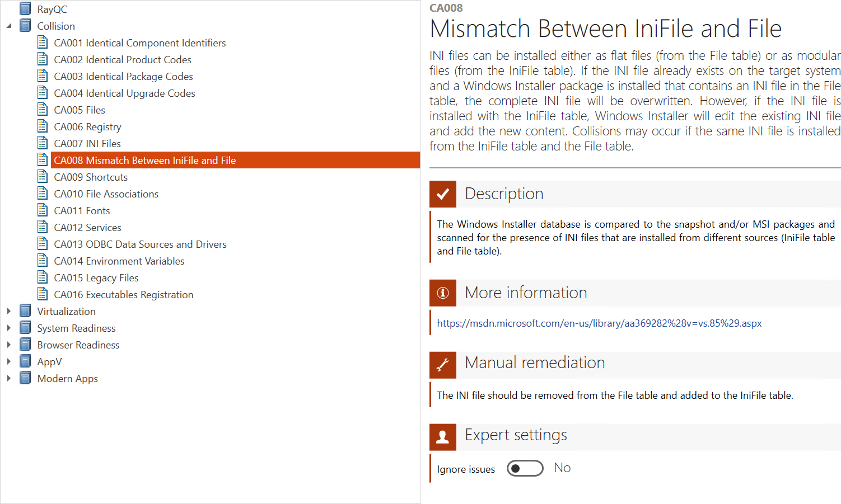Screen dimensions: 841x504
Task: Select CA016 Executables Registration rule
Action: (x=123, y=295)
